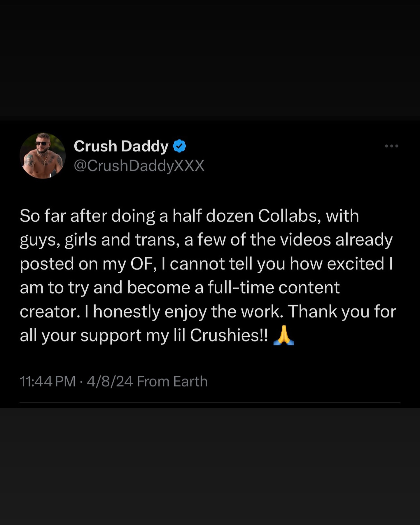Click the folded hands emoji
This screenshot has height=525, width=420.
pos(283,335)
